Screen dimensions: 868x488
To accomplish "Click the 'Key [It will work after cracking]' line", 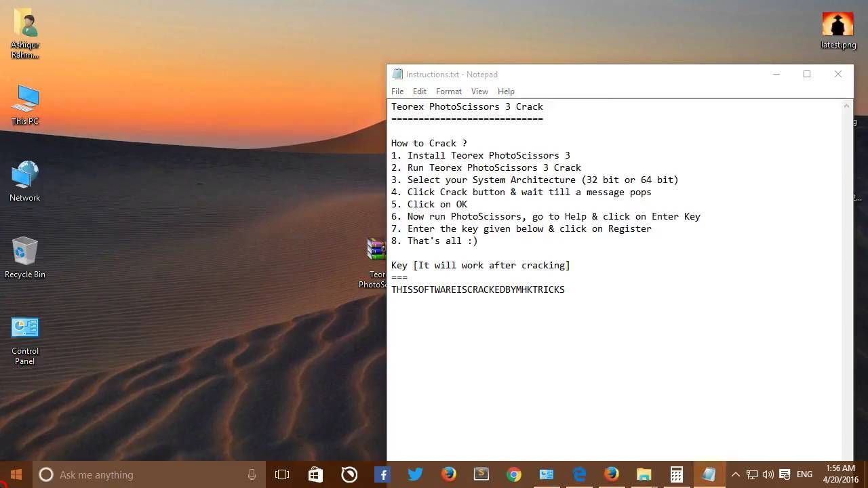I will pos(481,265).
